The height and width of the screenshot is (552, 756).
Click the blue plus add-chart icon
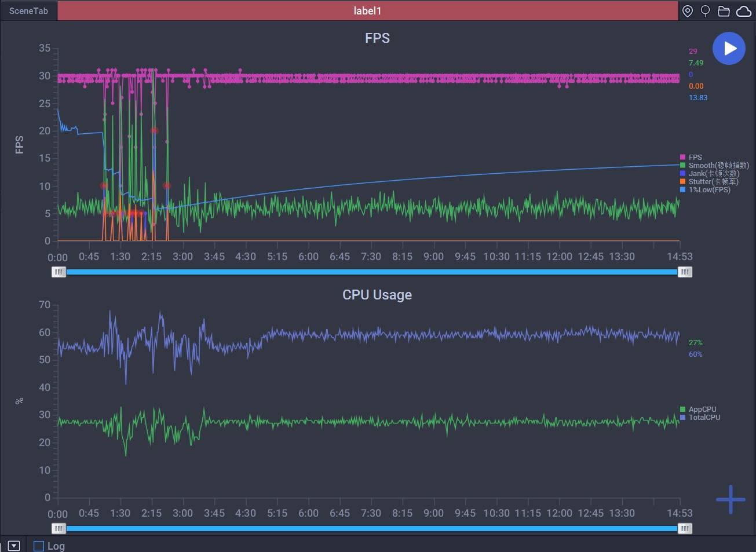coord(730,499)
